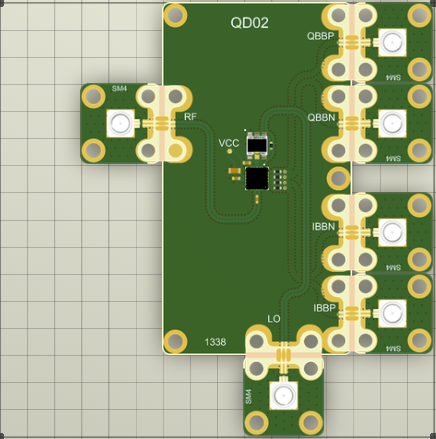Click the LO label text
This screenshot has height=439, width=436.
coord(274,319)
